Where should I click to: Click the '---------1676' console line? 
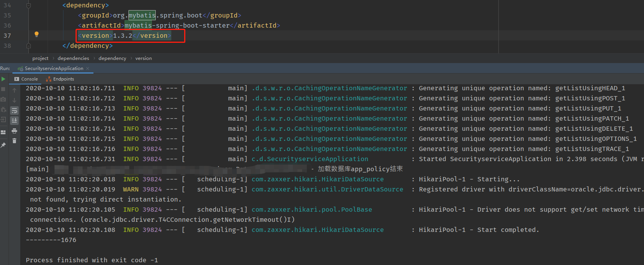(x=51, y=240)
